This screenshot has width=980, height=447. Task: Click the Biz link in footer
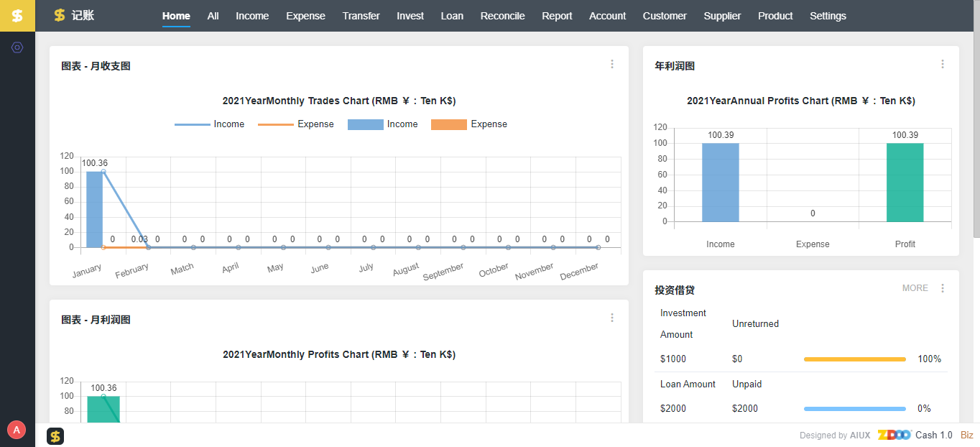(x=966, y=435)
